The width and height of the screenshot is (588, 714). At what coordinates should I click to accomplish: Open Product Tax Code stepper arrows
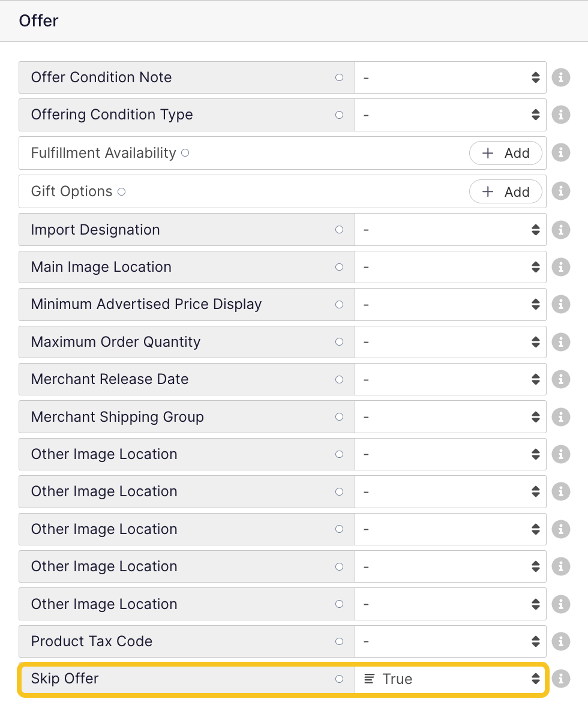pyautogui.click(x=536, y=641)
